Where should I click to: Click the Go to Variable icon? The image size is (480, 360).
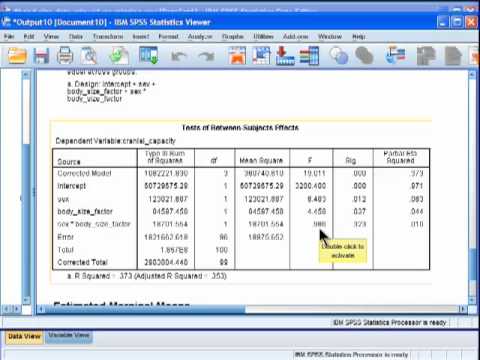(285, 55)
